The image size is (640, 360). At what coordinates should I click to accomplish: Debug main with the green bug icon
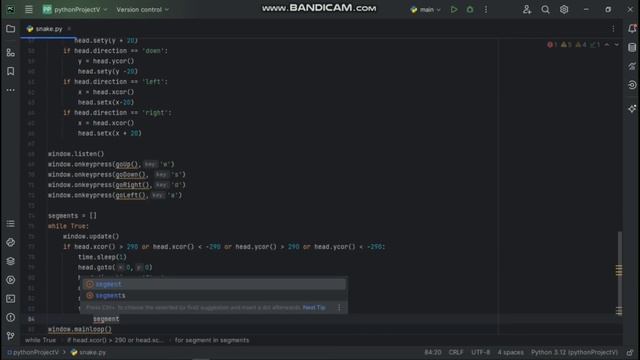[470, 9]
